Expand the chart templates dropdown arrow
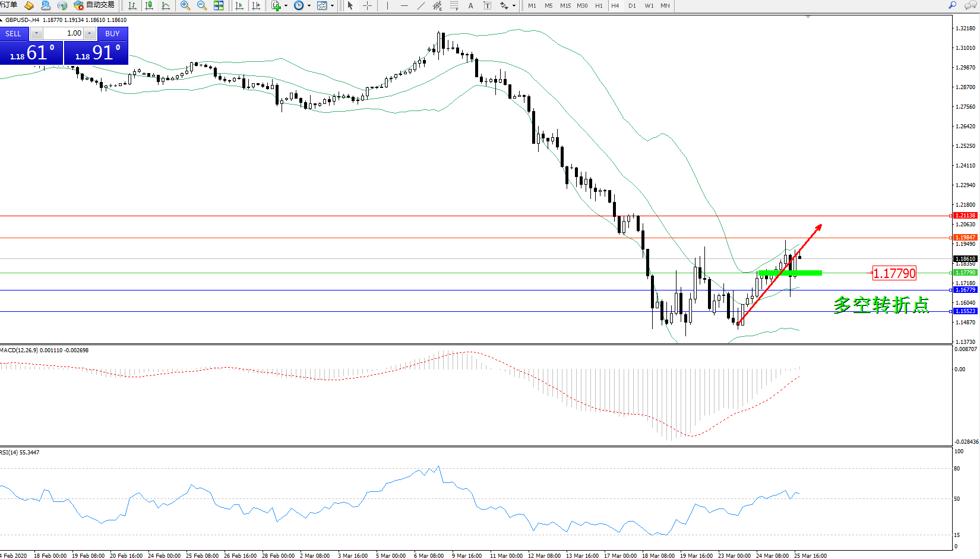Image resolution: width=980 pixels, height=559 pixels. (332, 6)
